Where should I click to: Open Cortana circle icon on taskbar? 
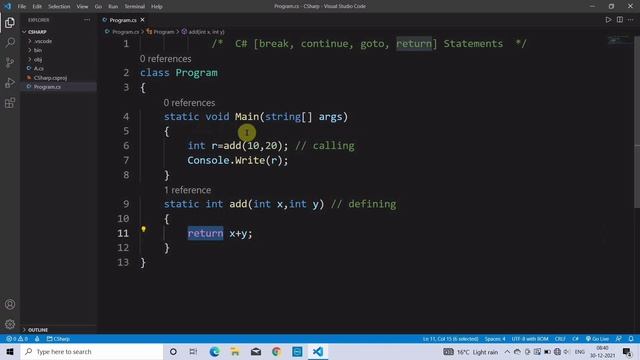tap(173, 351)
